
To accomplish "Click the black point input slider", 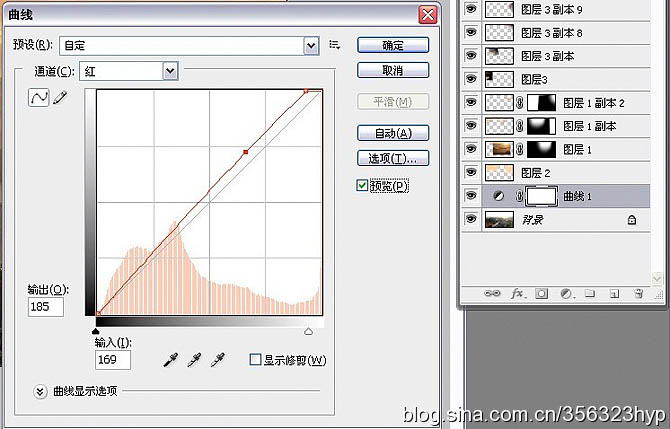I will click(96, 331).
